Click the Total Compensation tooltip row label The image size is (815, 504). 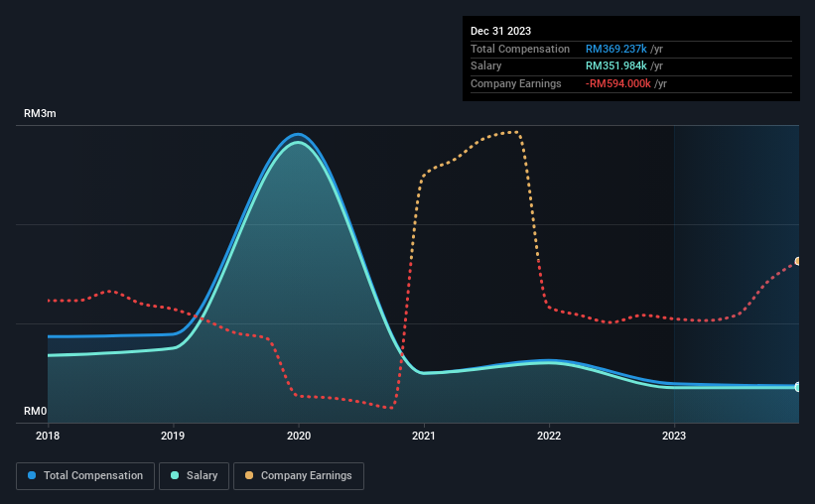pos(520,49)
